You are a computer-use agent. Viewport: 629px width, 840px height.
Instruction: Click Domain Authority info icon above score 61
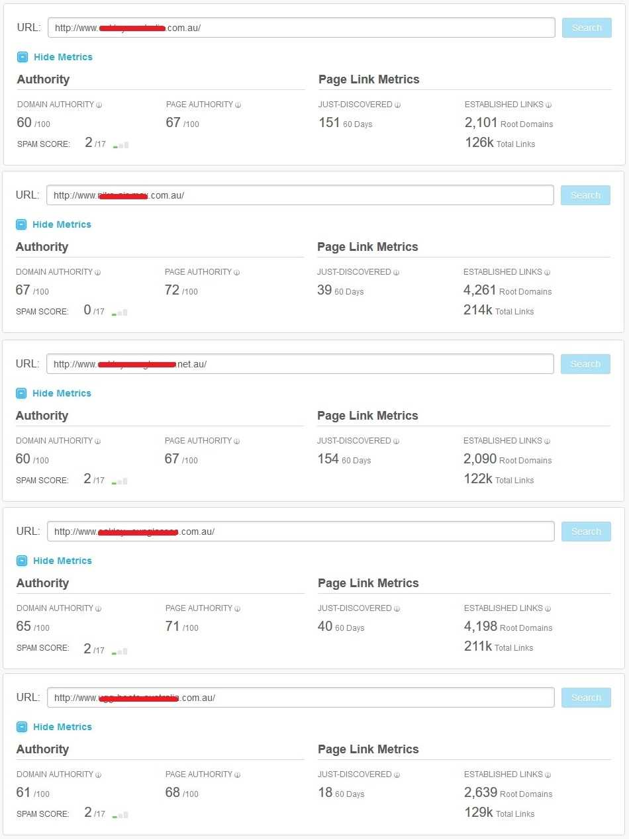click(99, 774)
